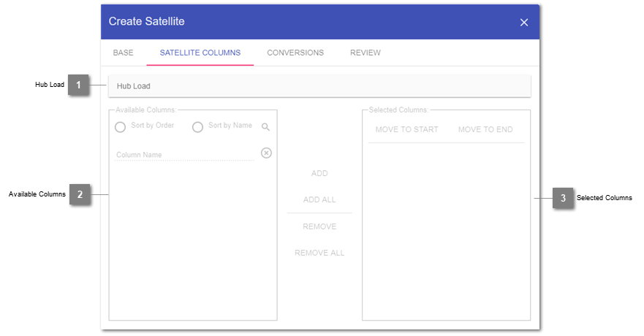Screen dimensions: 644x336
Task: Click the Hub Load field
Action: (x=319, y=86)
